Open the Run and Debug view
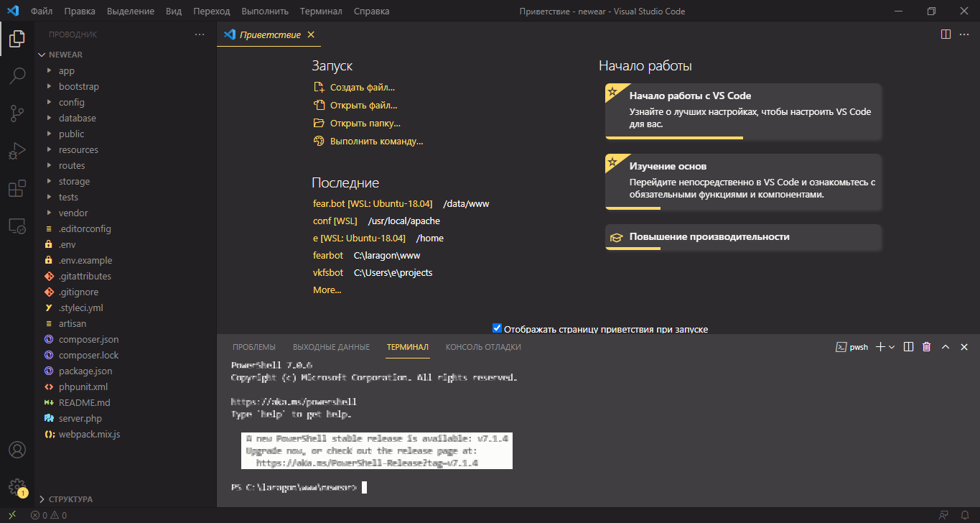Viewport: 980px width, 523px height. (17, 151)
